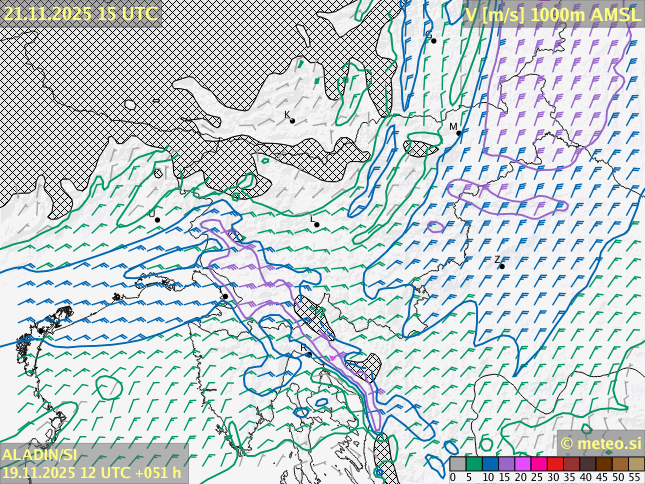Pick the magenta 25 m/s legend color

tap(538, 464)
